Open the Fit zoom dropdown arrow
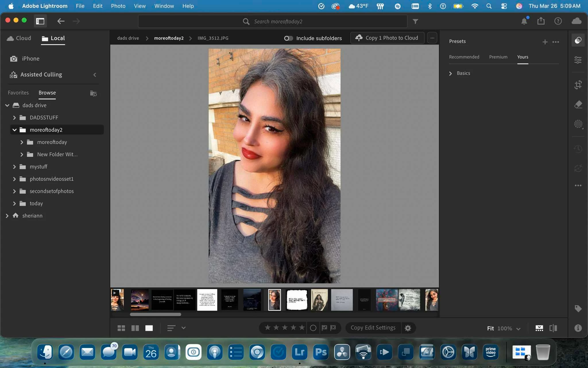Image resolution: width=588 pixels, height=368 pixels. point(518,329)
